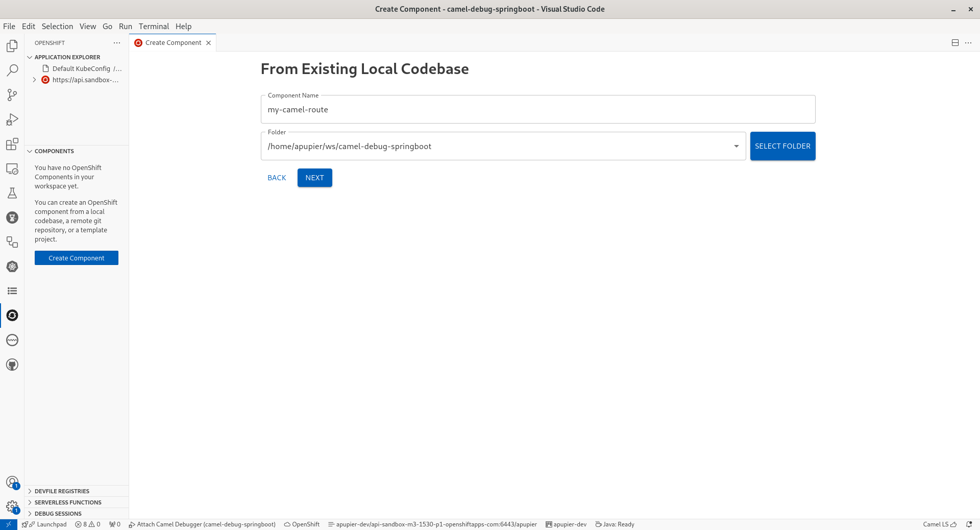Open the Source Control view
The image size is (980, 530).
pyautogui.click(x=12, y=95)
